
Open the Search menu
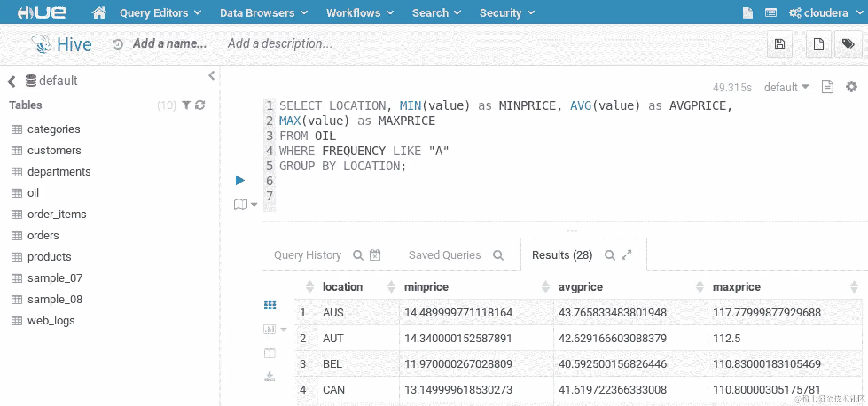point(437,13)
